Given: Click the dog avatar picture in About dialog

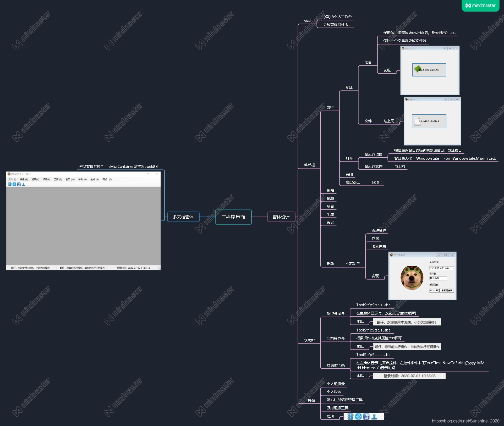Looking at the screenshot, I should click(x=412, y=278).
